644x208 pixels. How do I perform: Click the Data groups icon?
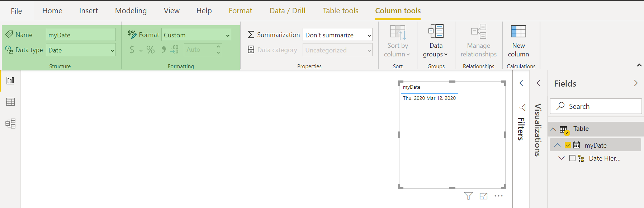click(436, 31)
